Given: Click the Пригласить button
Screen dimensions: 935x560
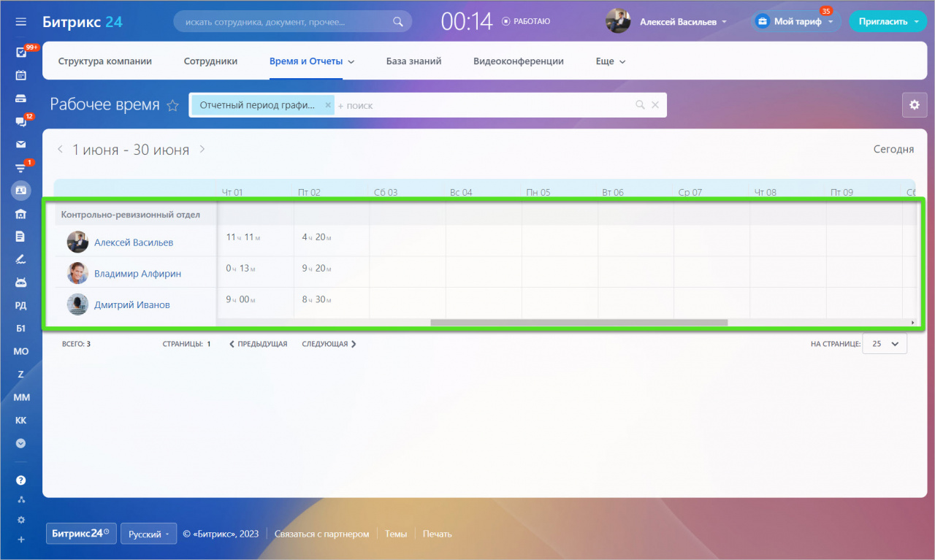Looking at the screenshot, I should click(882, 22).
